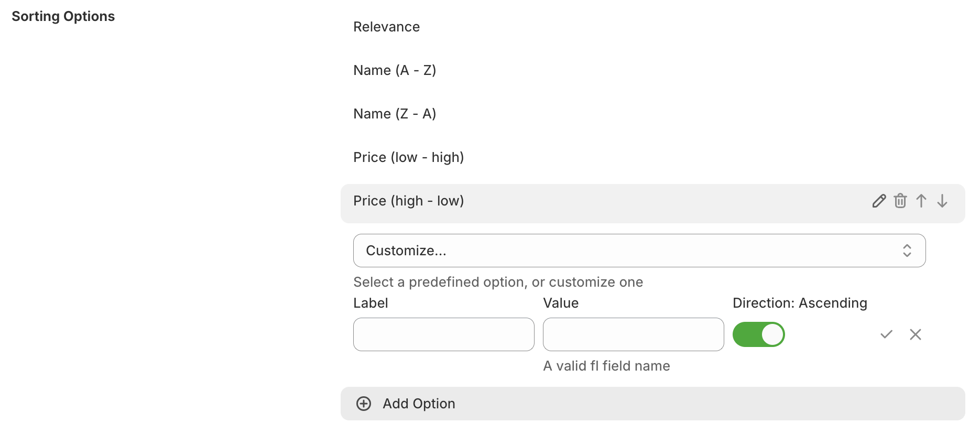
Task: Move Price (high - low) up with arrow icon
Action: click(921, 201)
